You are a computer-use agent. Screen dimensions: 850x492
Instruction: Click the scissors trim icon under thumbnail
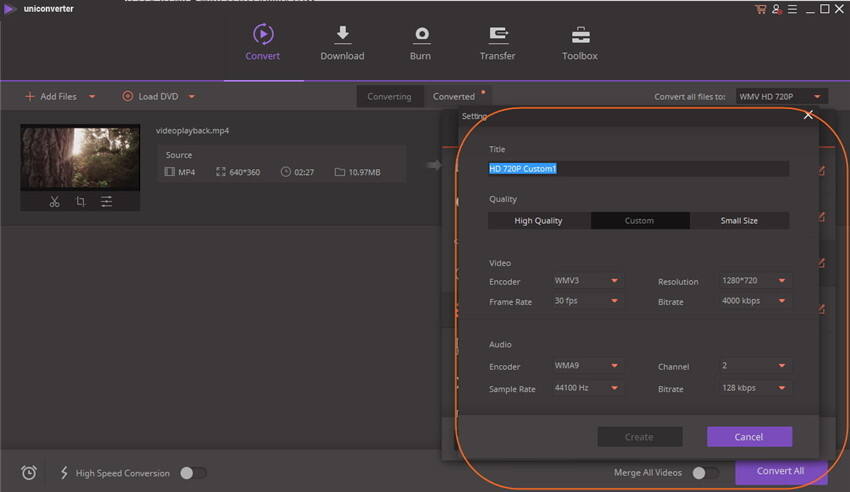pos(54,202)
